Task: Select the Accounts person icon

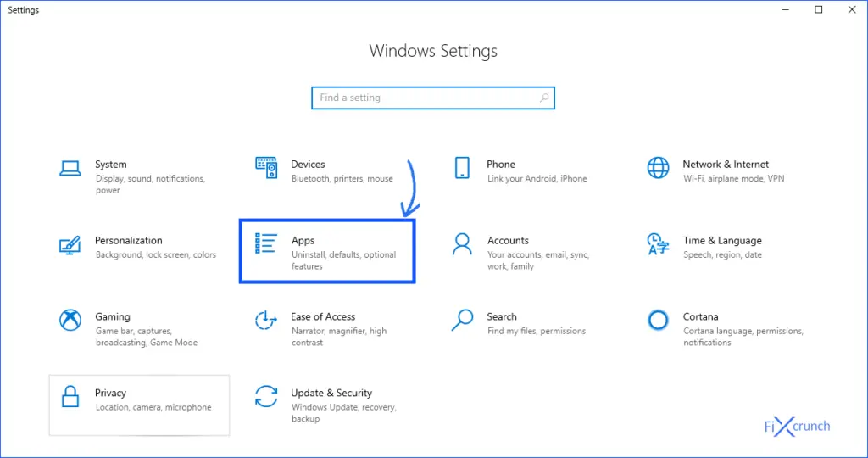Action: pos(462,243)
